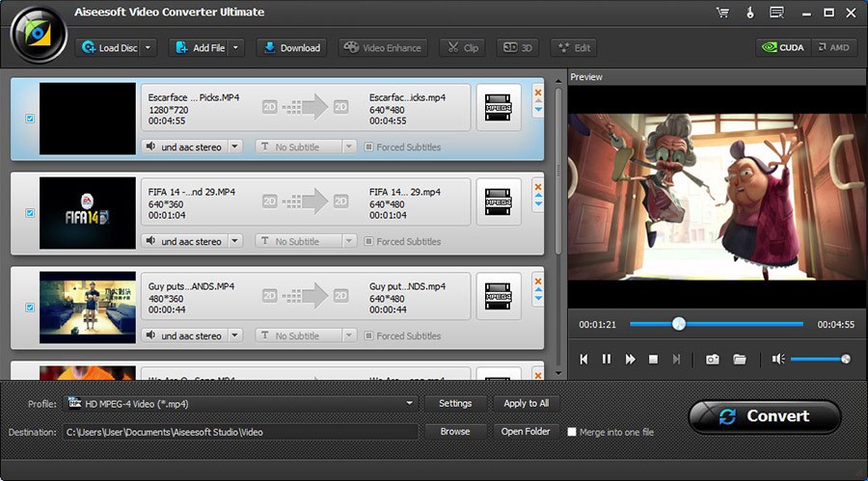Remove Guy puts video with orange X

click(538, 281)
